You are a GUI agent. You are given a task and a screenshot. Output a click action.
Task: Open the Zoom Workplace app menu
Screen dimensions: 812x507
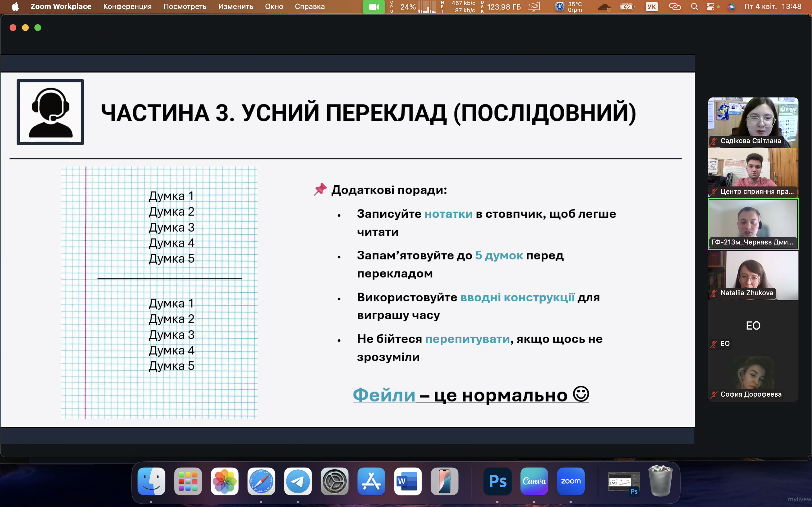[x=61, y=7]
